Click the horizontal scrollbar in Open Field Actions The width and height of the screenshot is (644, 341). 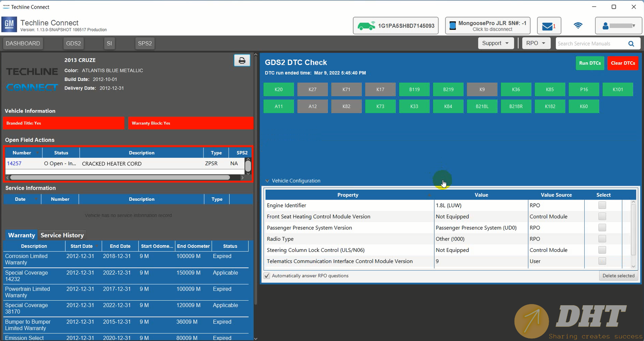pyautogui.click(x=119, y=178)
